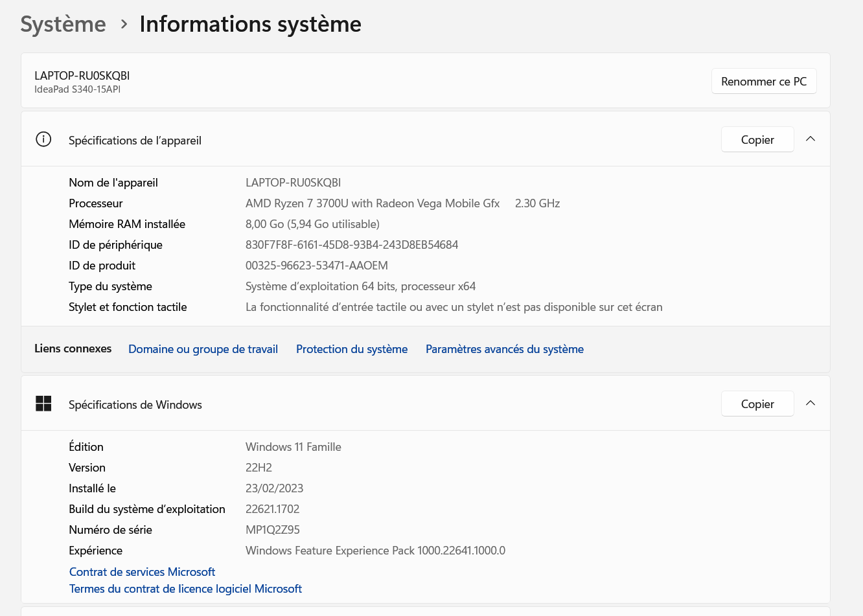
Task: Click the Expérience label
Action: click(x=95, y=551)
